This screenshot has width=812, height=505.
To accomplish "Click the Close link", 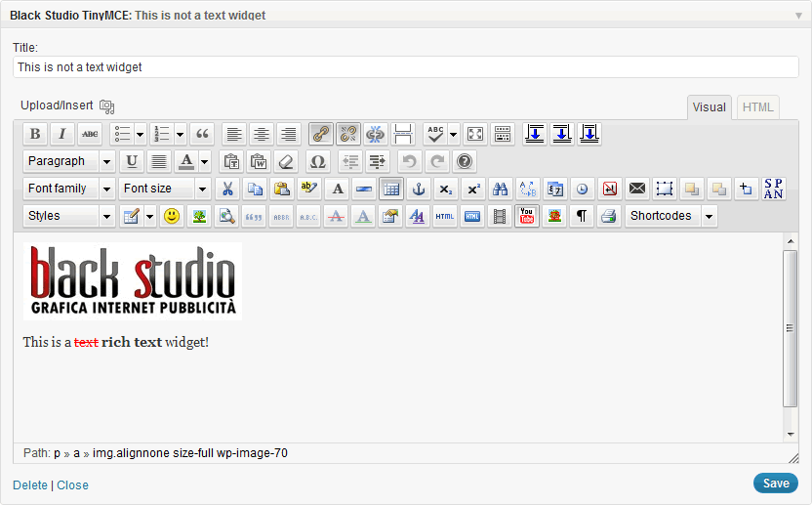I will [x=72, y=485].
